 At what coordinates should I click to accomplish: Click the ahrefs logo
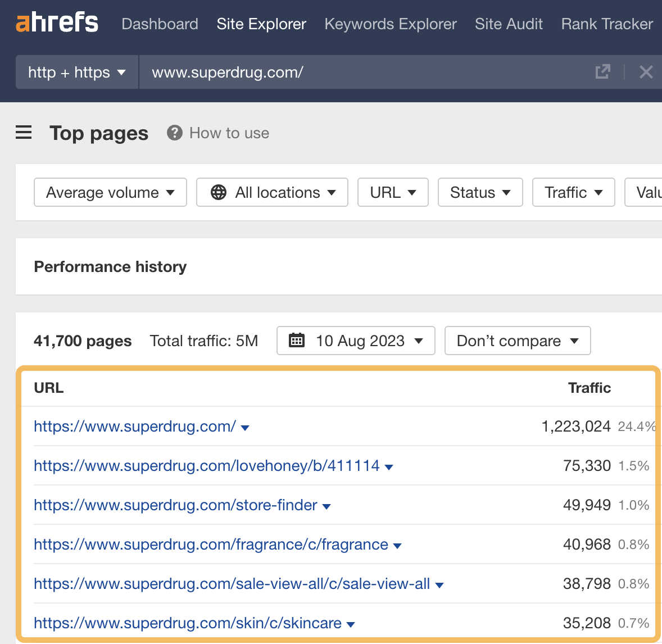point(56,22)
